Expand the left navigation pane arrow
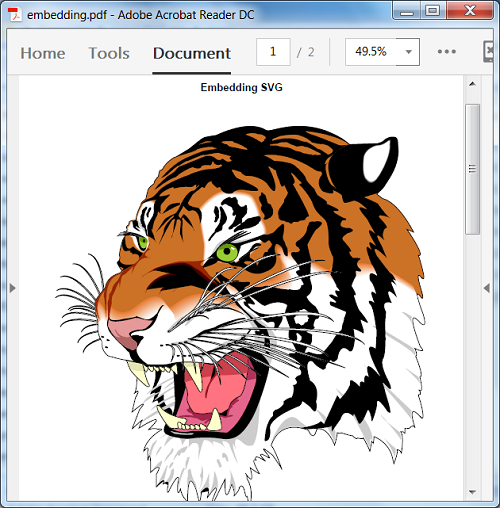The width and height of the screenshot is (500, 508). point(12,288)
